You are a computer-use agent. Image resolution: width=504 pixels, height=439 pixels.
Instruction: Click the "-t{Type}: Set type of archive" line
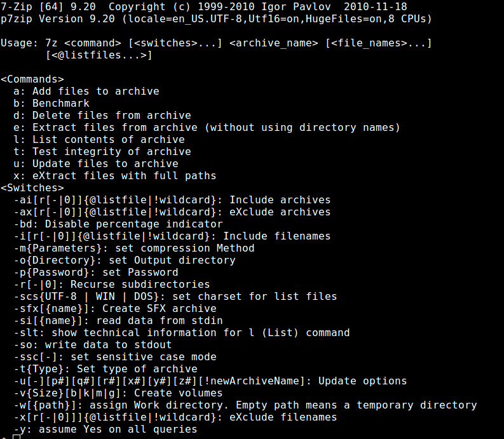(105, 369)
